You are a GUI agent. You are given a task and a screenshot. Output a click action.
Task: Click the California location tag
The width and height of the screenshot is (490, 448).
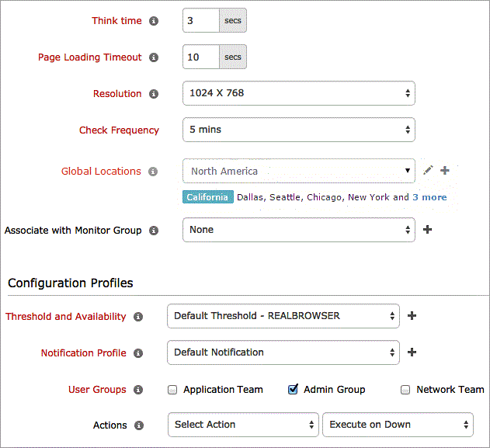coord(208,197)
